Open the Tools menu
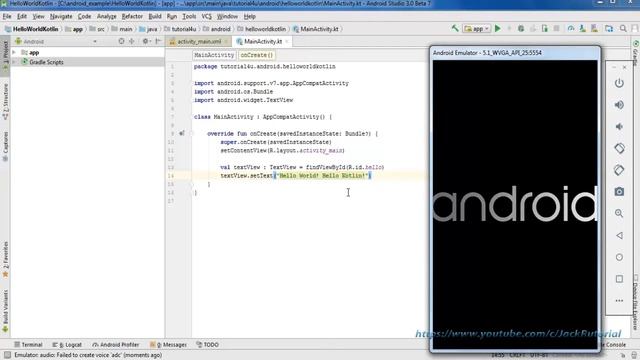This screenshot has height=360, width=640. (x=189, y=16)
